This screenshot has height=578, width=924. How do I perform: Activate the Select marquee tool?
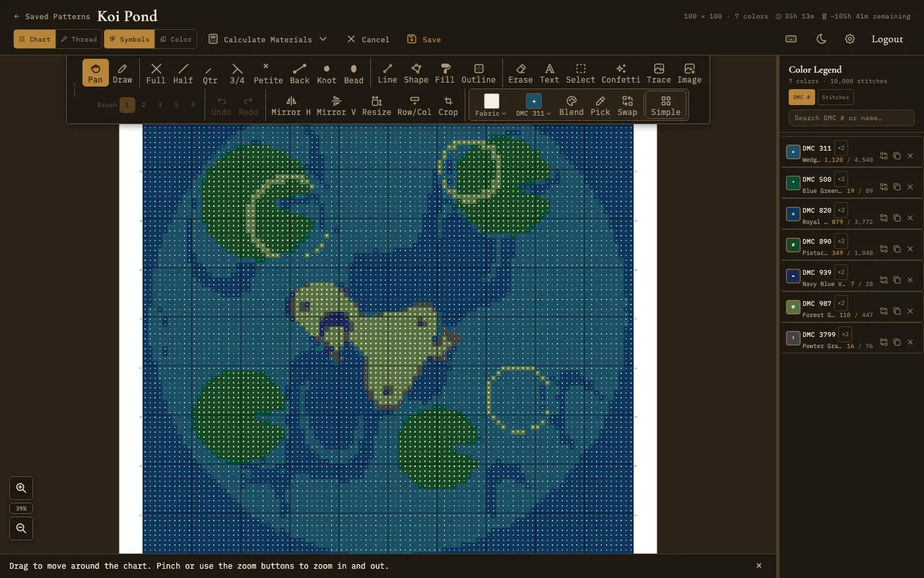(581, 73)
